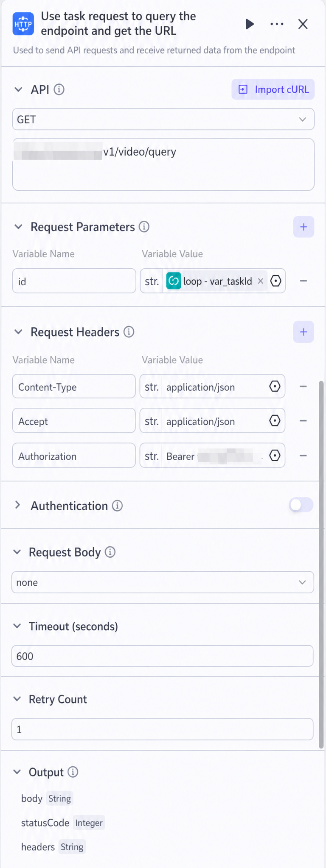Open variable picker for Accept value
The height and width of the screenshot is (868, 326).
pos(275,420)
